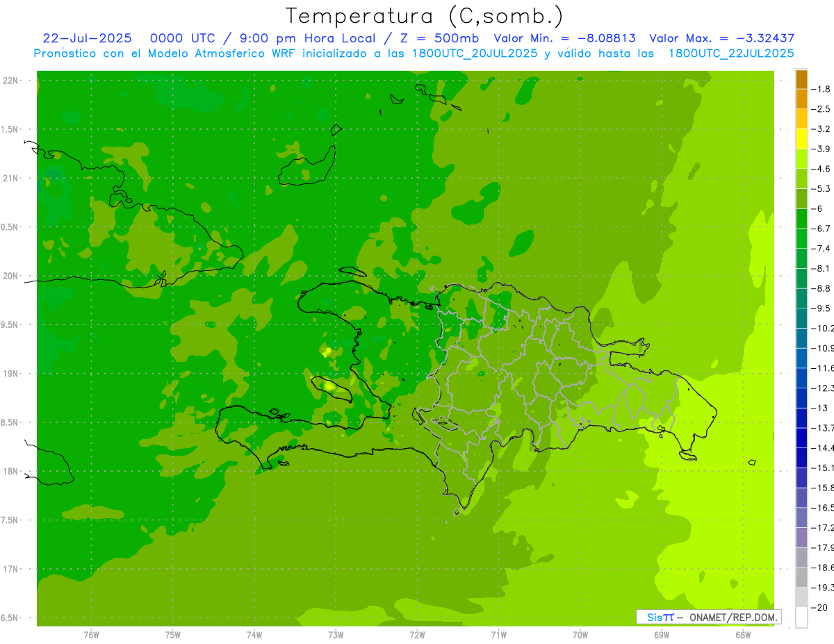Image resolution: width=834 pixels, height=644 pixels.
Task: Click the gray swatch between -18.6 and -19.3
Action: click(801, 577)
